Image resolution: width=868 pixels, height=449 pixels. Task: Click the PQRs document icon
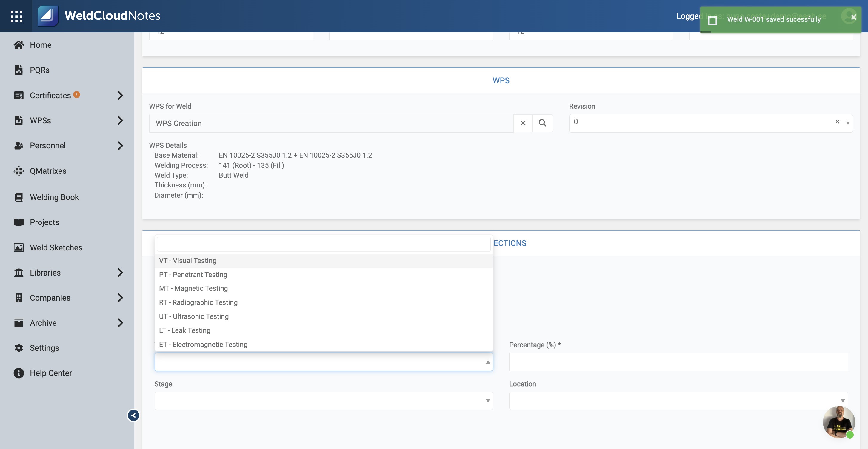[x=19, y=70]
